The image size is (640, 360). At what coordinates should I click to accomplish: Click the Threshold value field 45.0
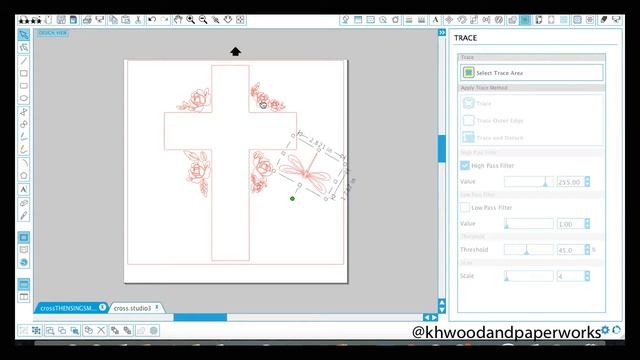coord(570,250)
